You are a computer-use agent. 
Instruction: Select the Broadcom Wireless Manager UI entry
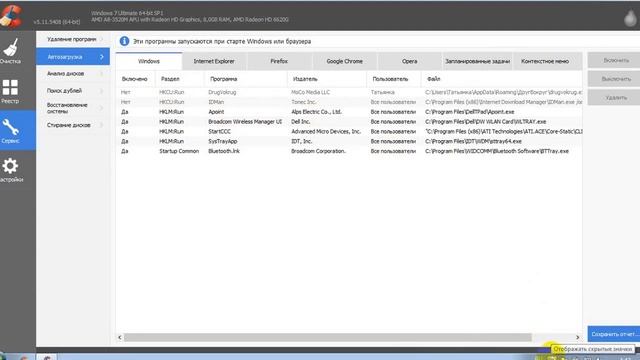tap(349, 122)
